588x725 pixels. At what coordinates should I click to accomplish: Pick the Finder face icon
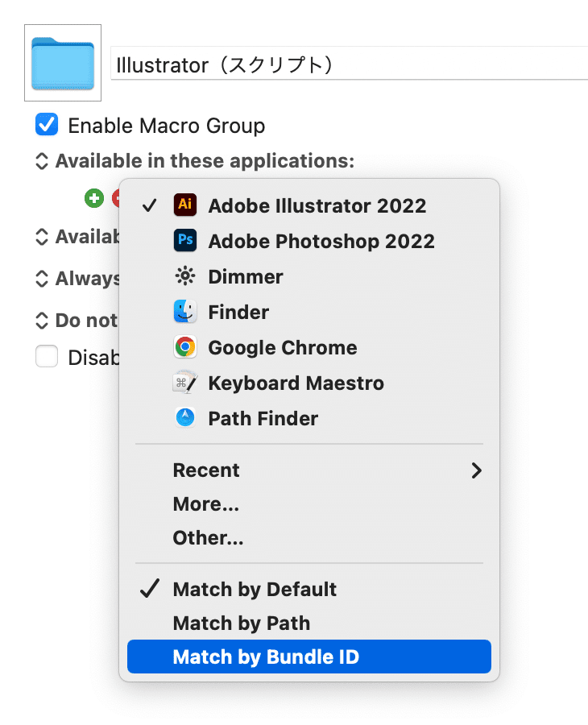coord(185,312)
